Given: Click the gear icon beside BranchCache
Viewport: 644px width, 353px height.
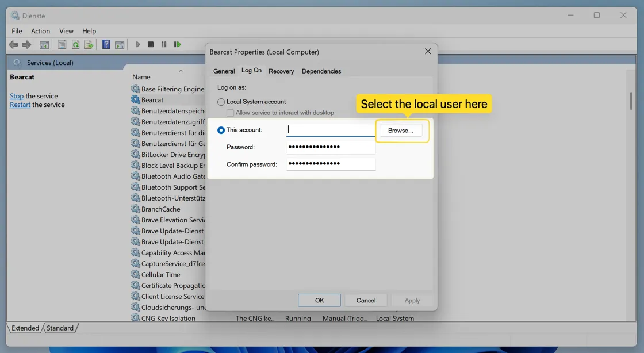Looking at the screenshot, I should [136, 209].
